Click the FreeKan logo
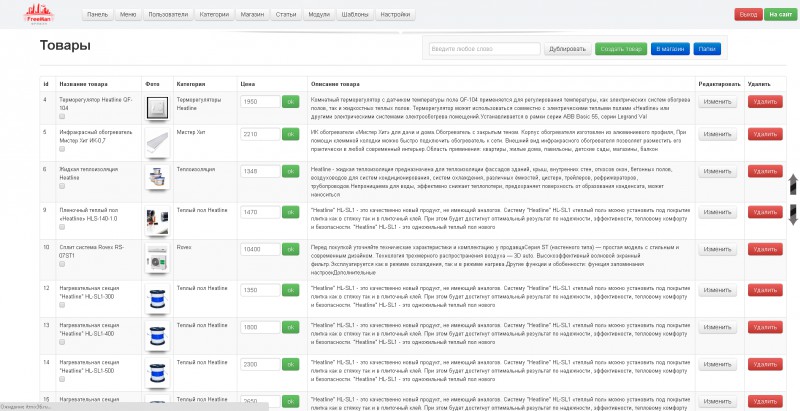The width and height of the screenshot is (800, 411). 39,14
